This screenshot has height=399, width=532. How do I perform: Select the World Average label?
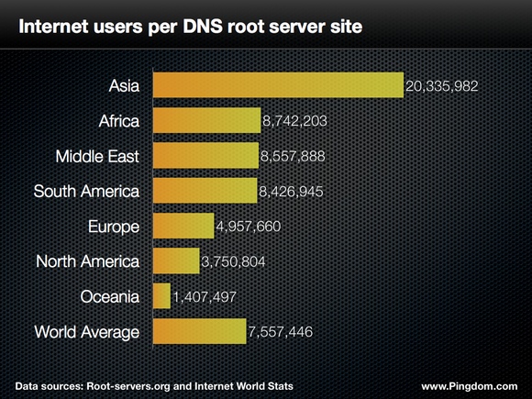tap(87, 332)
